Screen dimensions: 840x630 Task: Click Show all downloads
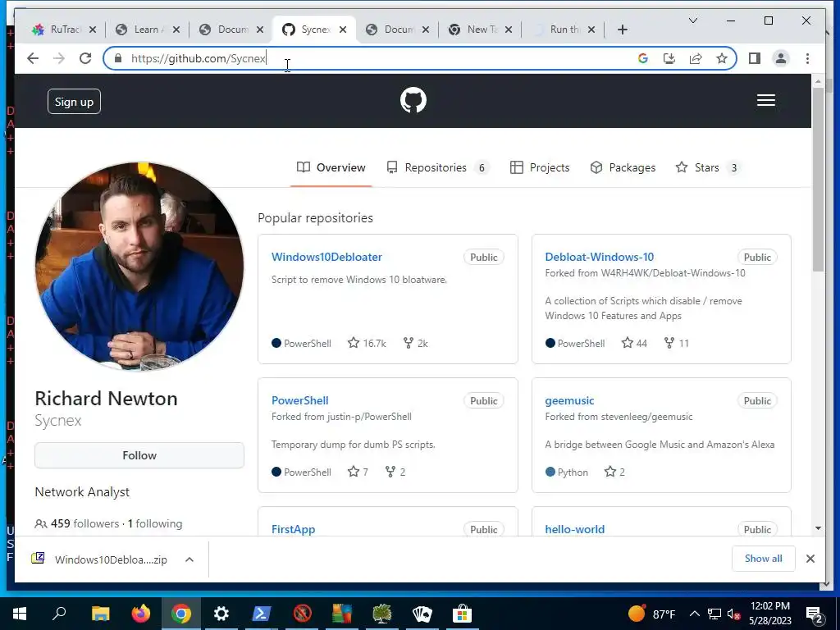pos(763,558)
